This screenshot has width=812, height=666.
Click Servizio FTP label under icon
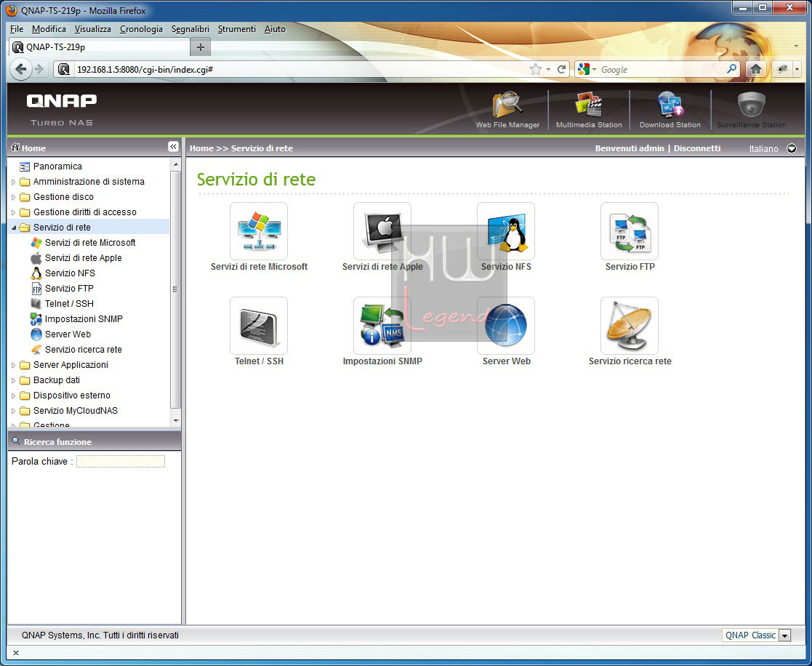(x=630, y=267)
